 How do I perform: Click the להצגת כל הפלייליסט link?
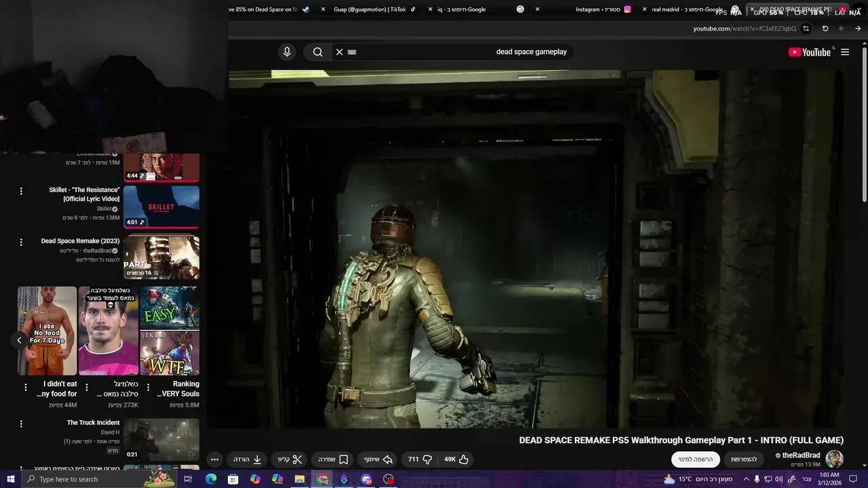tap(98, 260)
